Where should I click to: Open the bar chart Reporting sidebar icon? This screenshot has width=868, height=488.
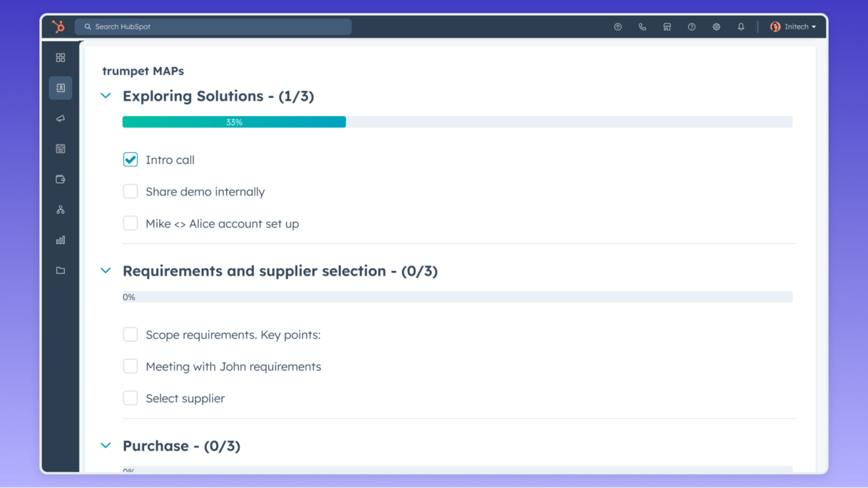(x=60, y=240)
